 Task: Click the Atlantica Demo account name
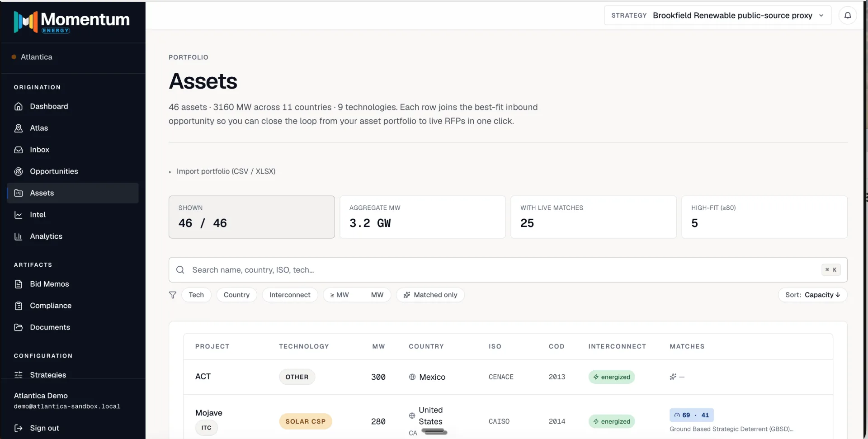[x=41, y=396]
